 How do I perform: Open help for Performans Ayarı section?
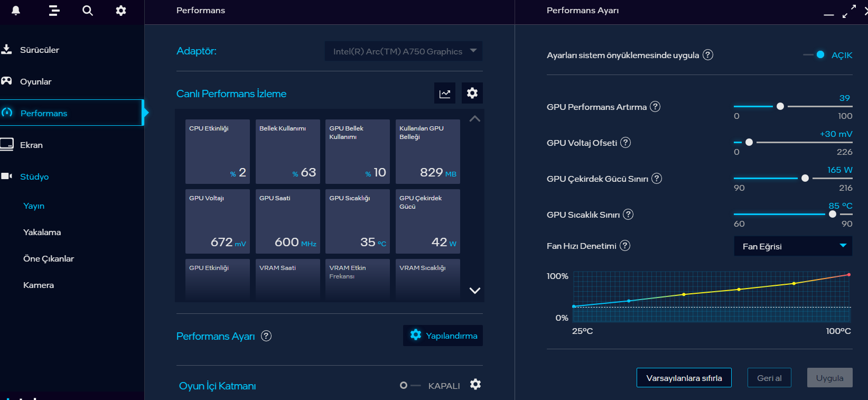click(266, 336)
